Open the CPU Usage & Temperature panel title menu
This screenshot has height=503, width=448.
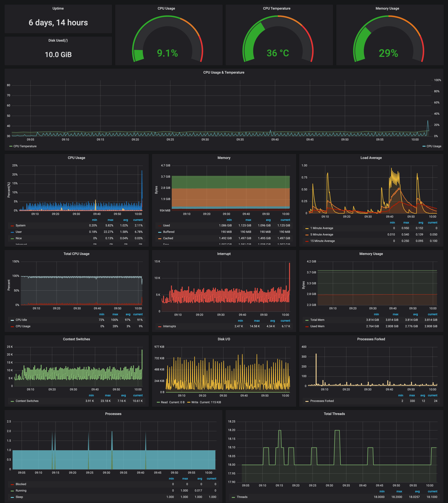click(223, 72)
